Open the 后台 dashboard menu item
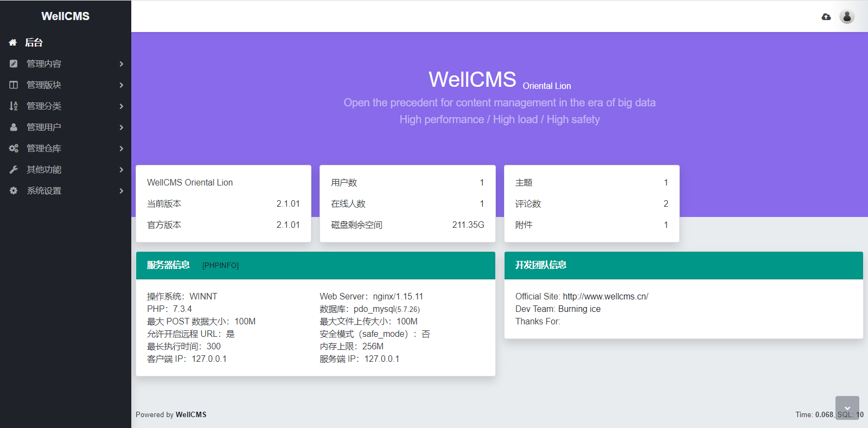The height and width of the screenshot is (428, 868). 66,42
